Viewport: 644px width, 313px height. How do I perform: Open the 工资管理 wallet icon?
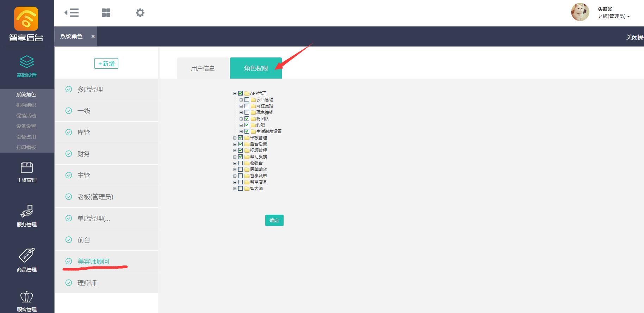pos(27,167)
